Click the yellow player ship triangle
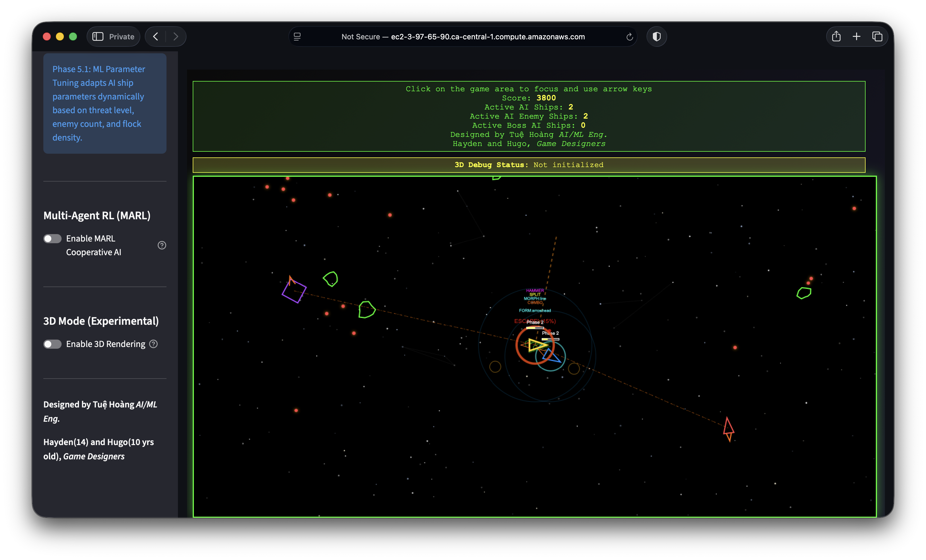The height and width of the screenshot is (560, 926). click(x=535, y=345)
